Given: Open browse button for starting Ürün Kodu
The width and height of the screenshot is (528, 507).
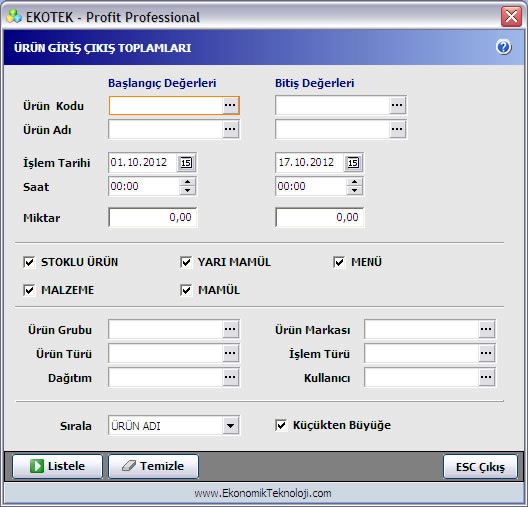Looking at the screenshot, I should pyautogui.click(x=230, y=105).
